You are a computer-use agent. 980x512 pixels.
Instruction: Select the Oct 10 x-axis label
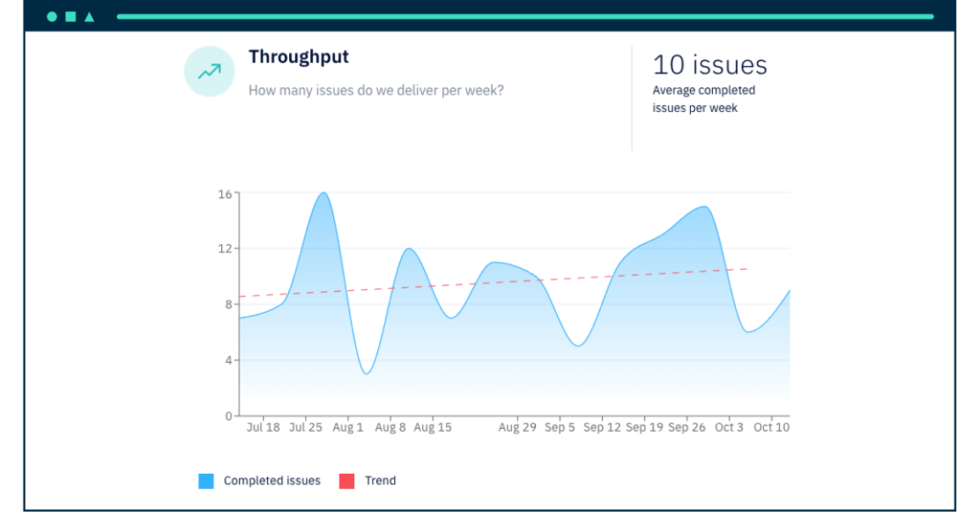pyautogui.click(x=771, y=428)
